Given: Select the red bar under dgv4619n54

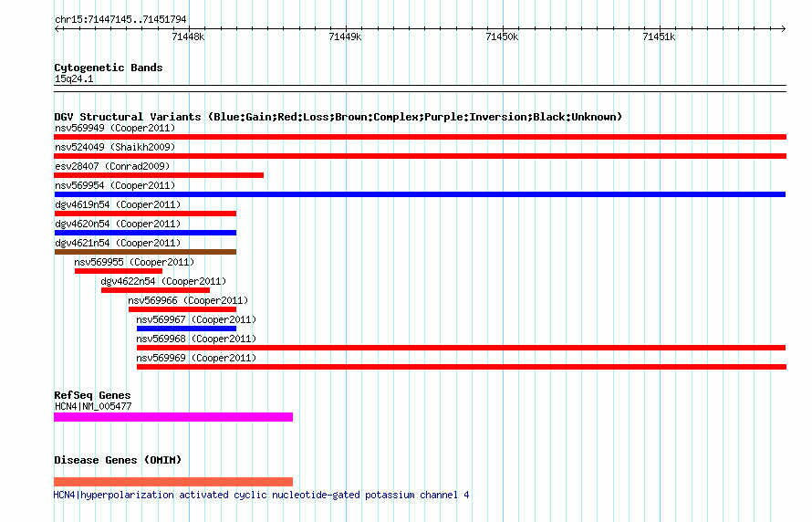Looking at the screenshot, I should 145,214.
